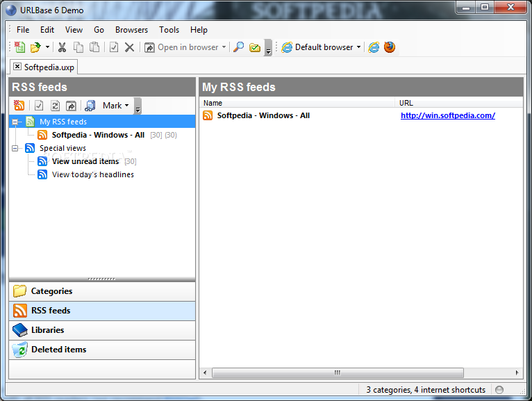
Task: Click the add new RSS feed icon
Action: point(19,106)
